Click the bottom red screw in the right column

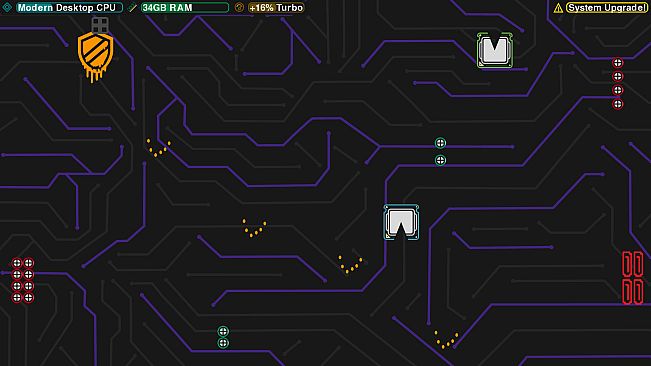tap(617, 104)
